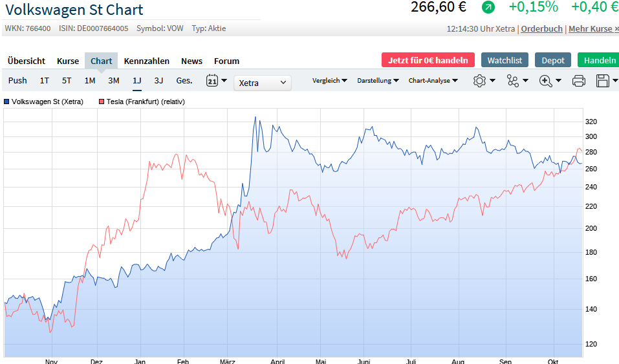Open the News tab
Viewport: 619px width, 364px height.
click(x=192, y=61)
